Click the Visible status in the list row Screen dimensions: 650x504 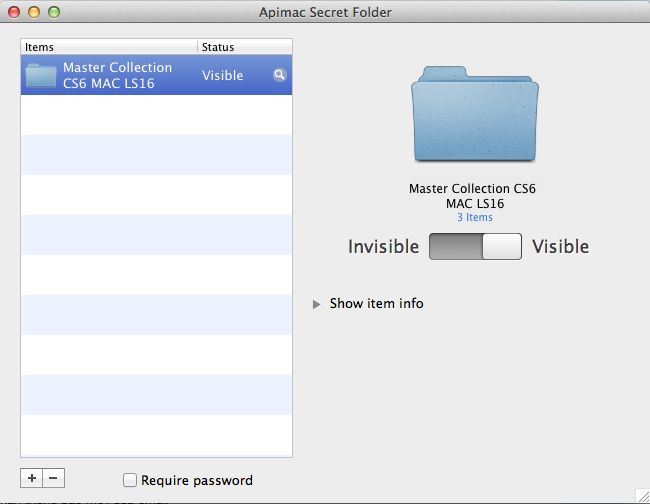pyautogui.click(x=222, y=75)
